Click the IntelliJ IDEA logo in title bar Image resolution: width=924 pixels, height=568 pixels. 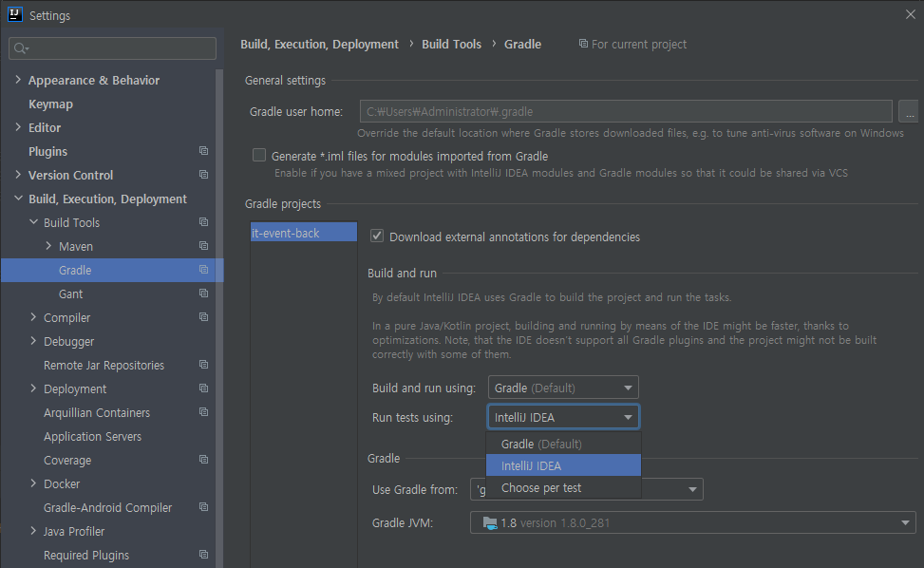[x=15, y=15]
